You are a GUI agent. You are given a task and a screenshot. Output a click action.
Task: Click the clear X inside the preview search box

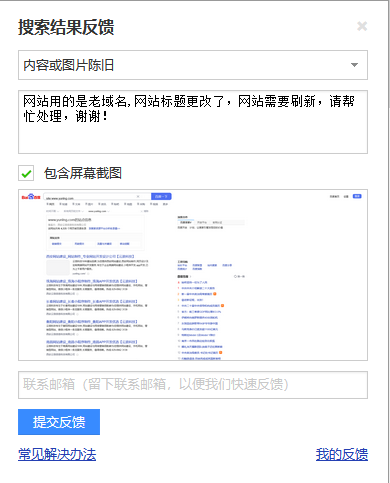138,197
